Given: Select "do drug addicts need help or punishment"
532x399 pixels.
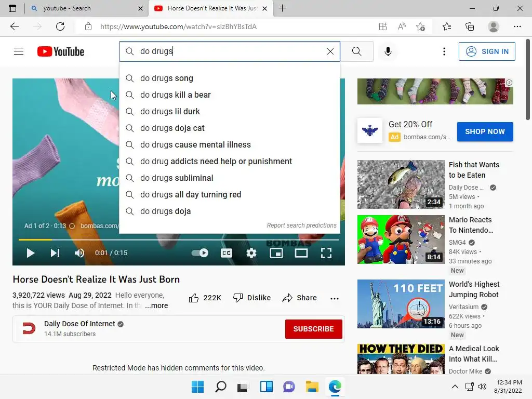Looking at the screenshot, I should click(x=229, y=161).
